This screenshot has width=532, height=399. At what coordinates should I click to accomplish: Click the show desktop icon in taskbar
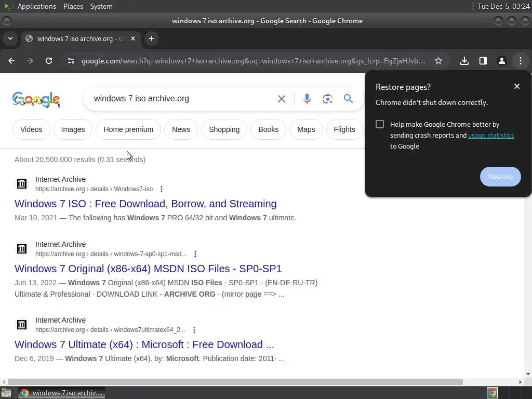6,393
